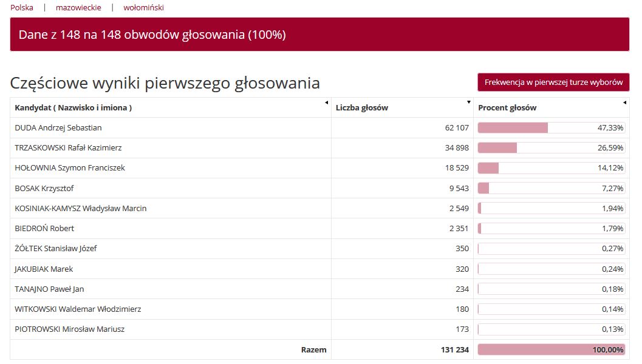Sort by Liczba głosów column label
The width and height of the screenshot is (642, 364).
(x=362, y=108)
